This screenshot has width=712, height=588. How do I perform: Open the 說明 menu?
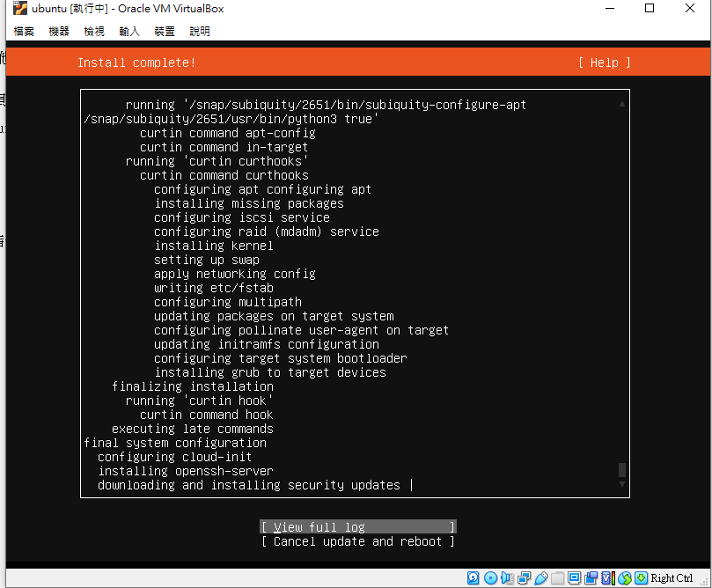click(x=200, y=32)
